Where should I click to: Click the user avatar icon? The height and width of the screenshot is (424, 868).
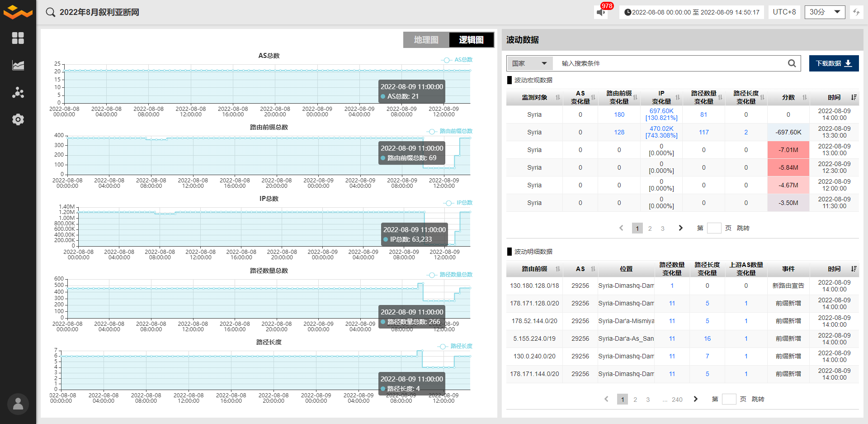(x=18, y=404)
